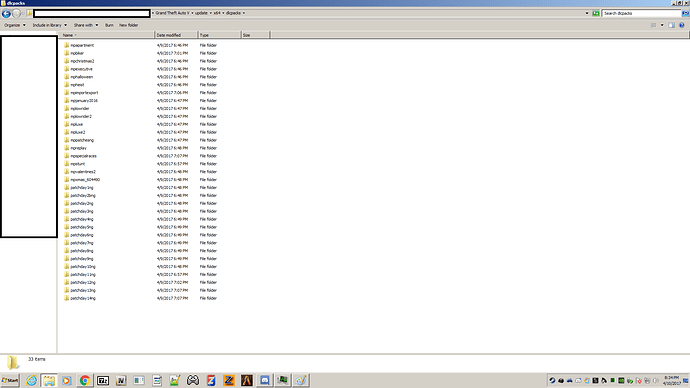
Task: Click the Burn button
Action: (109, 25)
